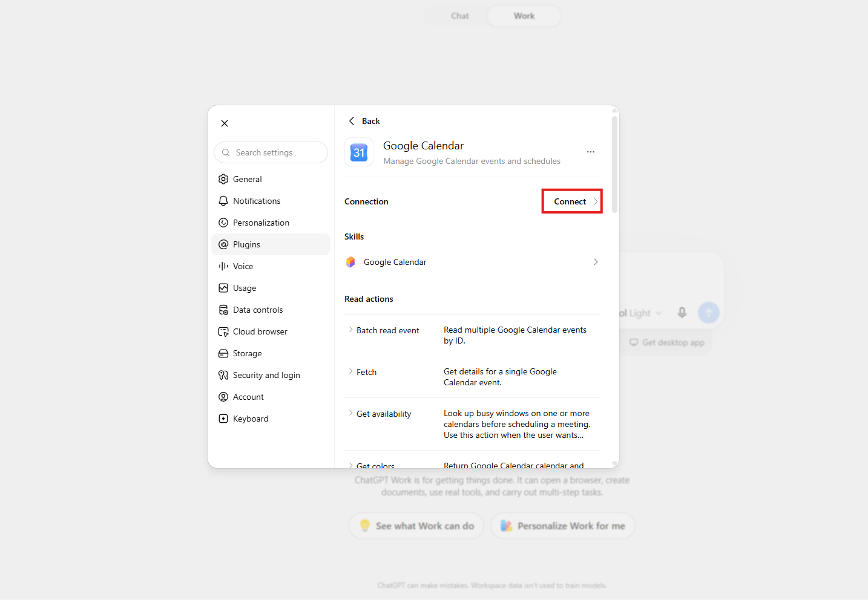Click the "Skills" heading
Image resolution: width=868 pixels, height=600 pixels.
354,236
